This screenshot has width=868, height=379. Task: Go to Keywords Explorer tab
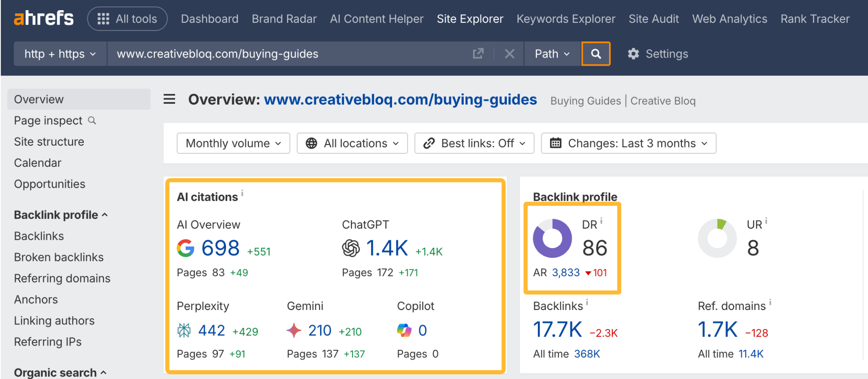[x=565, y=19]
